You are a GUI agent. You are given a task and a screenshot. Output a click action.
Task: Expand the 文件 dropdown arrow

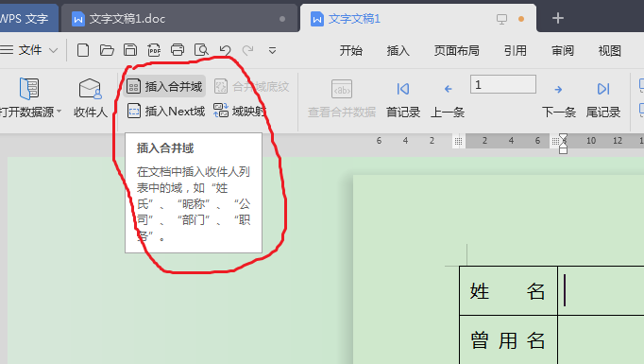[54, 51]
